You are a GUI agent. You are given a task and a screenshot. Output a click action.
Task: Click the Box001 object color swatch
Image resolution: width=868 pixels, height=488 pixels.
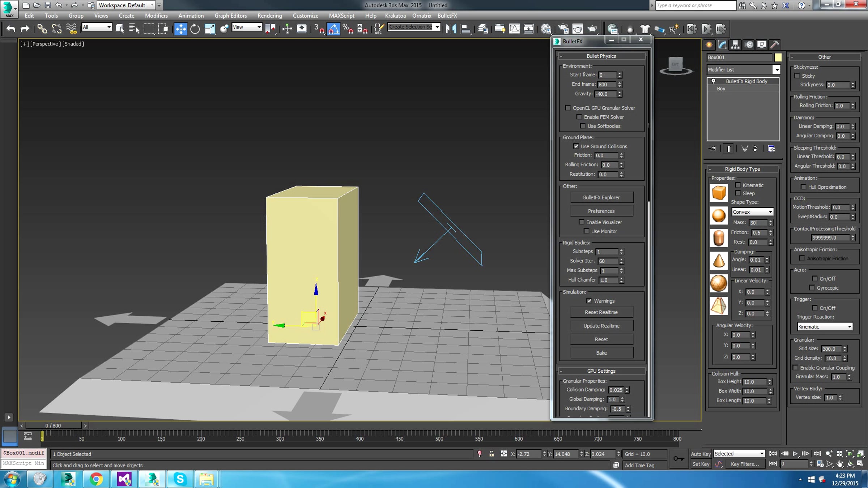(x=778, y=57)
